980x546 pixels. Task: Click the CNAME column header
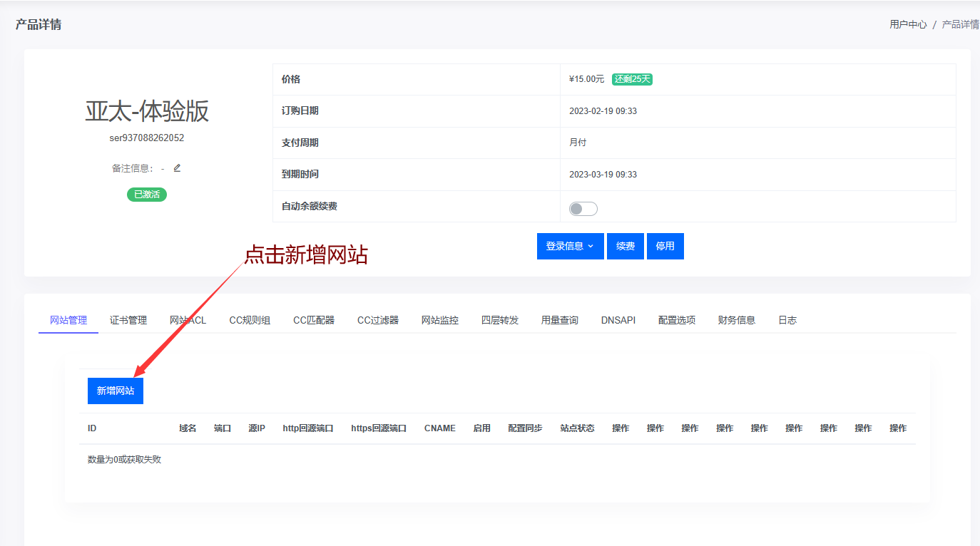[x=440, y=428]
